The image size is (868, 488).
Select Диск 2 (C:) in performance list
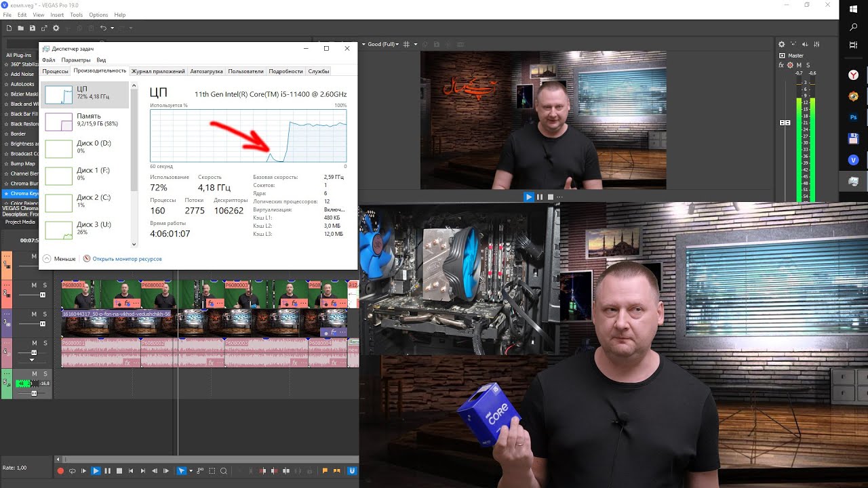point(85,203)
